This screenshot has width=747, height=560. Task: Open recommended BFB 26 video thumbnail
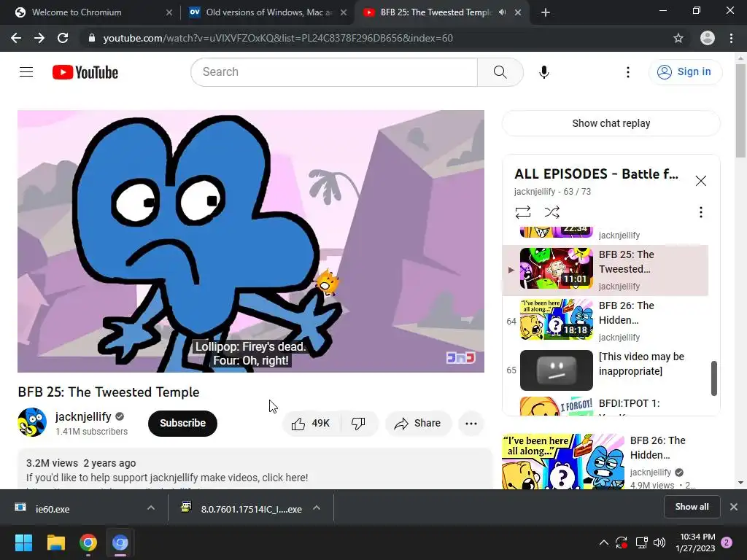[563, 461]
